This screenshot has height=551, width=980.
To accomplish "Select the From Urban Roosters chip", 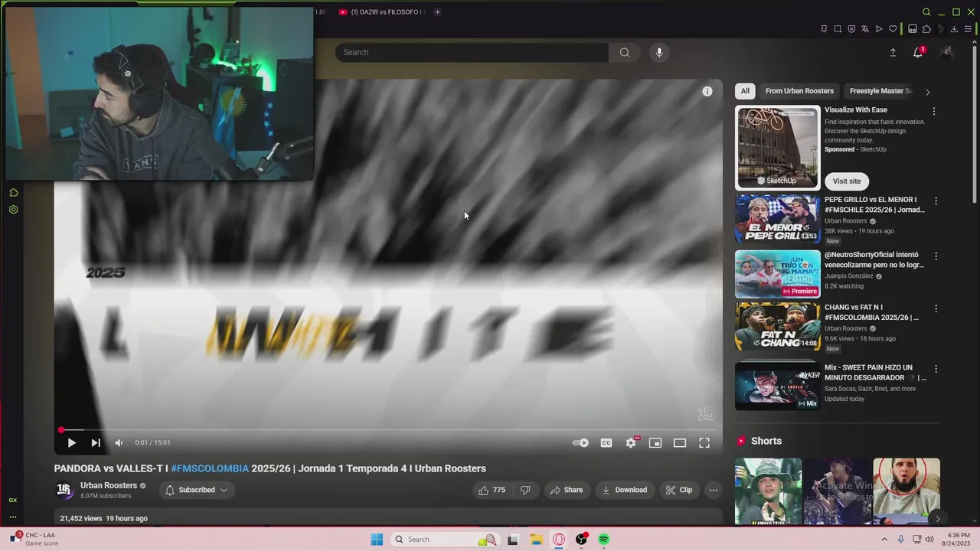I will pos(799,91).
